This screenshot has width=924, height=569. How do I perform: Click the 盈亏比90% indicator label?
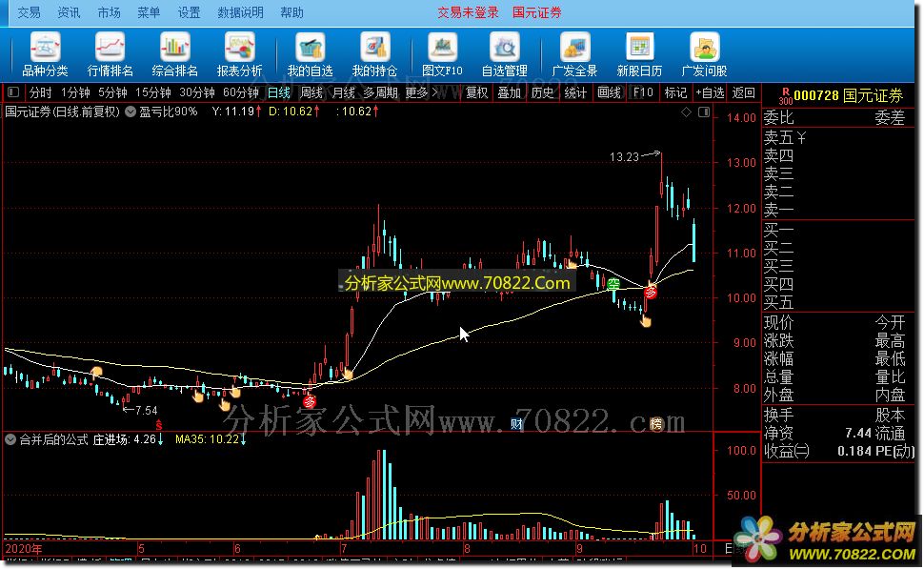pos(168,112)
